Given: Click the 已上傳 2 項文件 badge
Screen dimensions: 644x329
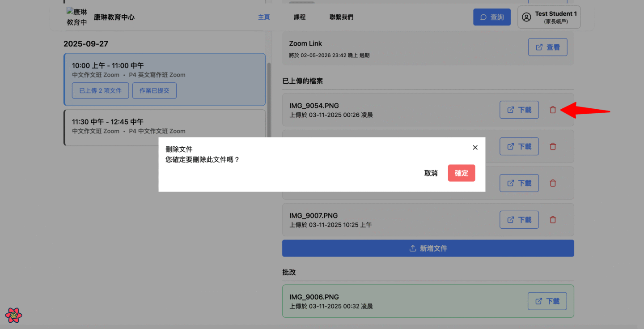Looking at the screenshot, I should click(100, 90).
